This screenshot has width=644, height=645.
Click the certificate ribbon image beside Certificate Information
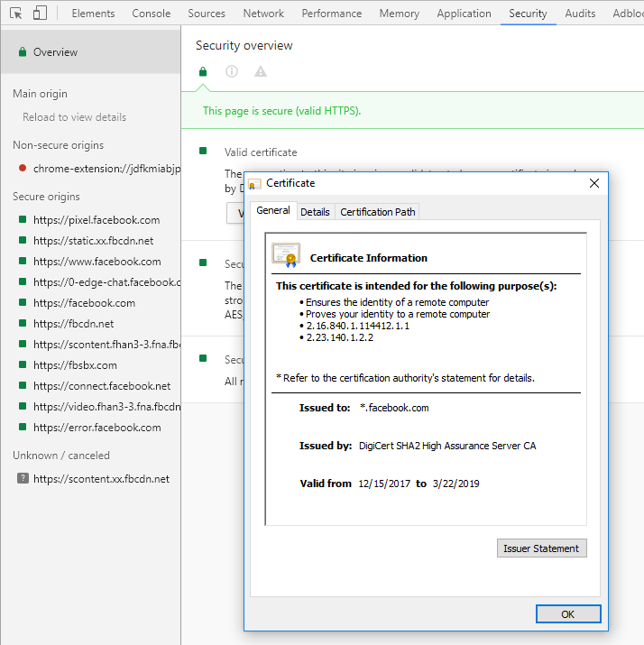coord(286,256)
